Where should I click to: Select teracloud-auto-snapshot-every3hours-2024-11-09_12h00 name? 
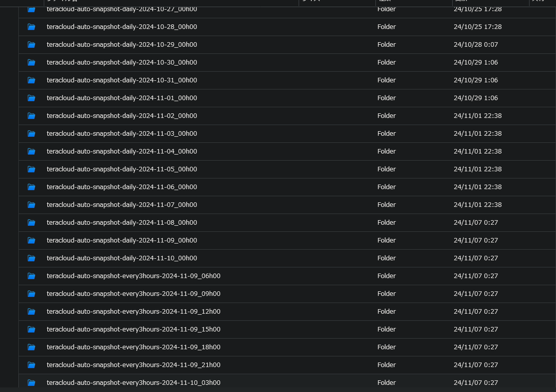133,312
